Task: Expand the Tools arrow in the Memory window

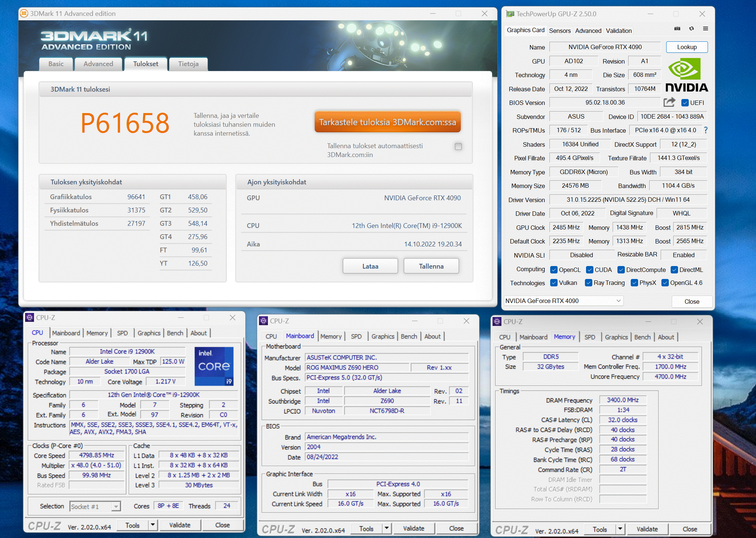Action: click(620, 529)
